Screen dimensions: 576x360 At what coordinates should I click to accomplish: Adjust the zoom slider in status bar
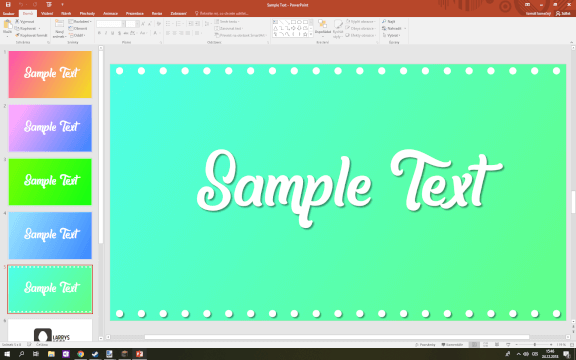point(534,345)
